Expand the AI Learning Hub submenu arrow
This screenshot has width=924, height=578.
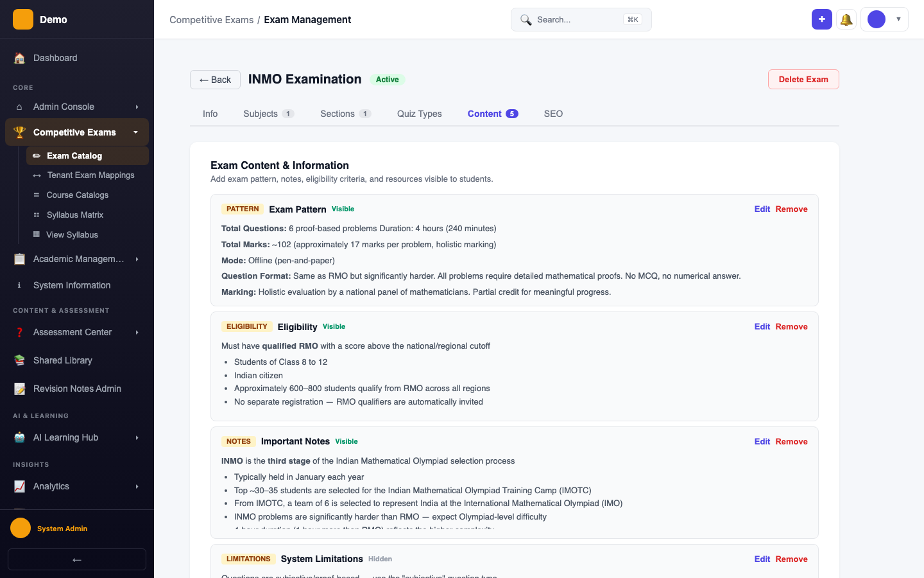[x=137, y=437]
